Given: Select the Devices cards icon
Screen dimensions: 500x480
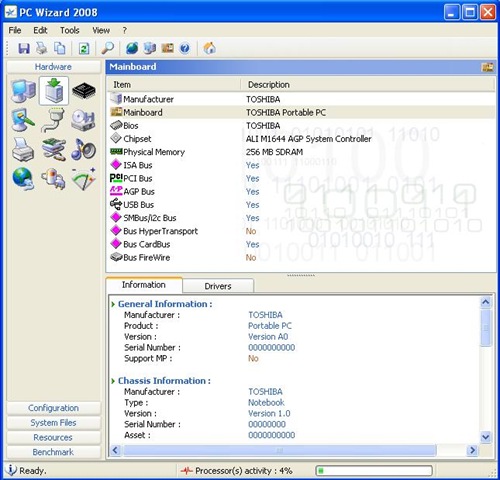Looking at the screenshot, I should pyautogui.click(x=53, y=150).
